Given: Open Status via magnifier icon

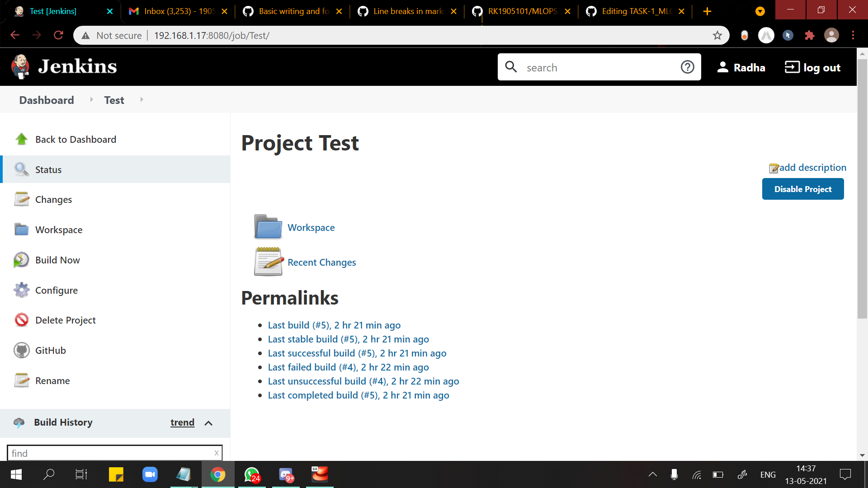Looking at the screenshot, I should 21,169.
